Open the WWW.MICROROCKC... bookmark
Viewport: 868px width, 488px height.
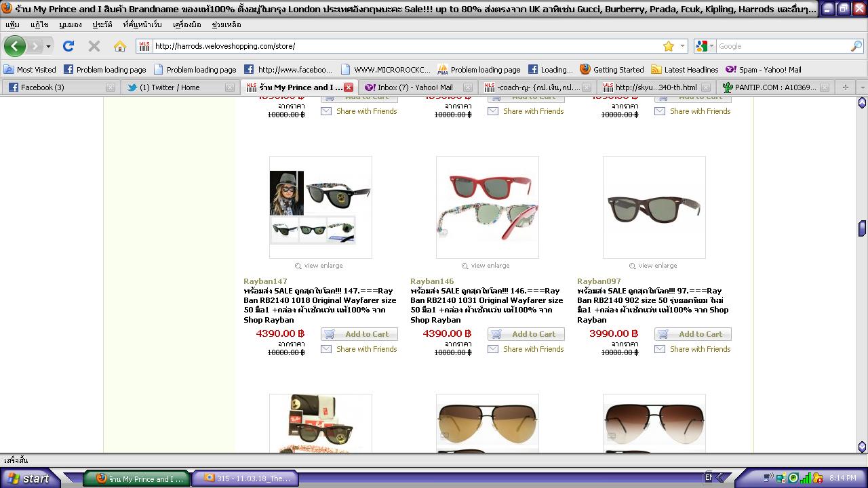[386, 69]
